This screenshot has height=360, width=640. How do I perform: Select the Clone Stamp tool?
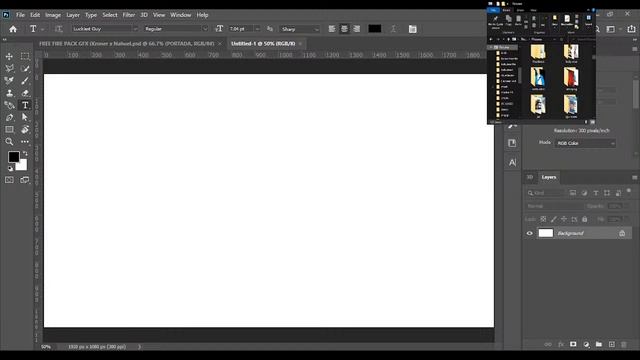pyautogui.click(x=9, y=93)
